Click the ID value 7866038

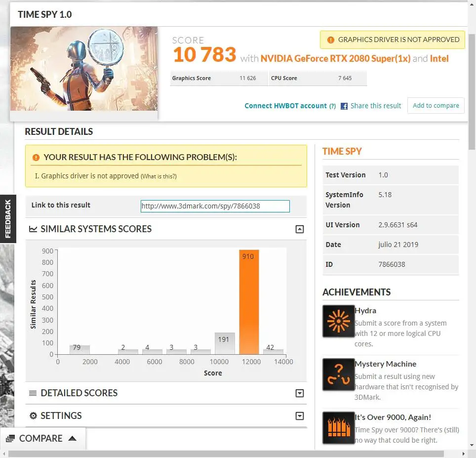tap(392, 264)
